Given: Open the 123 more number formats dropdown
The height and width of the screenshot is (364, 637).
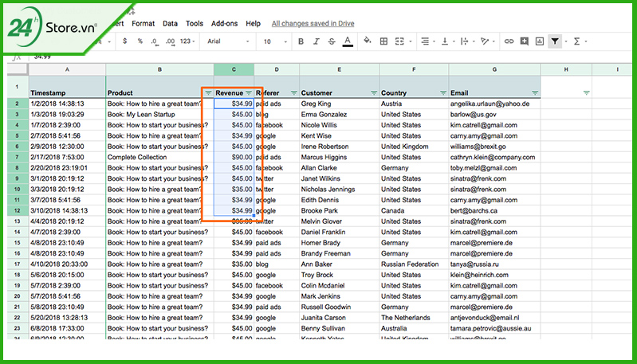Looking at the screenshot, I should (x=187, y=41).
